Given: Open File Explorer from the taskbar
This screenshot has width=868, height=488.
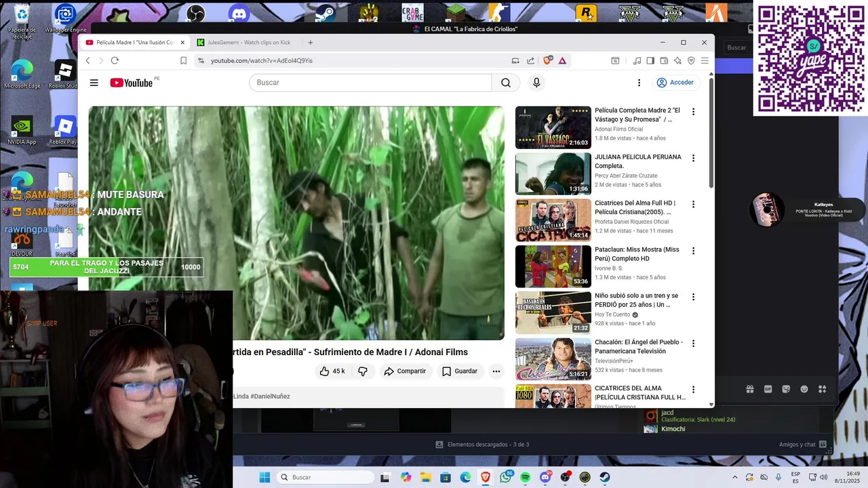Looking at the screenshot, I should 426,477.
